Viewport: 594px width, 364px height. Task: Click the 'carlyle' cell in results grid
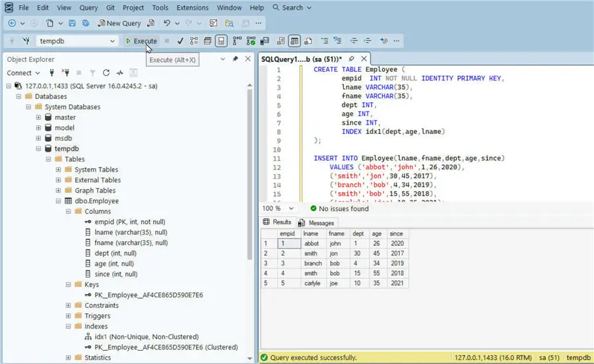[x=313, y=283]
